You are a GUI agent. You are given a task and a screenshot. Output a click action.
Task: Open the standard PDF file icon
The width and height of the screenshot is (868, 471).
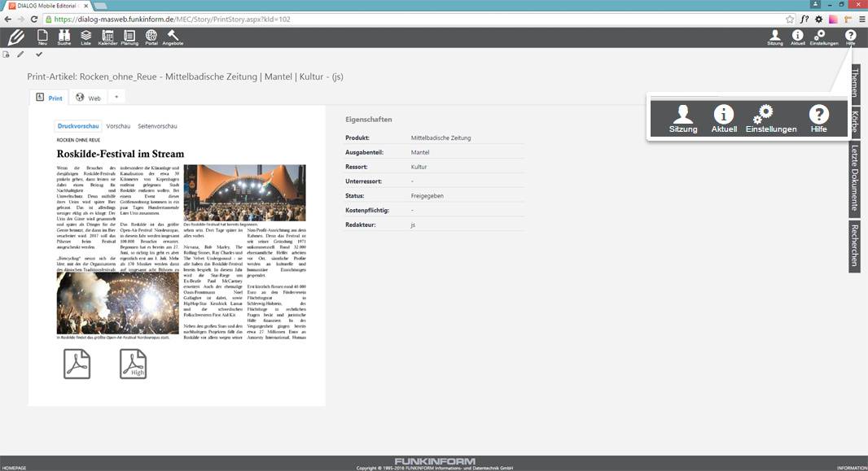pyautogui.click(x=77, y=364)
